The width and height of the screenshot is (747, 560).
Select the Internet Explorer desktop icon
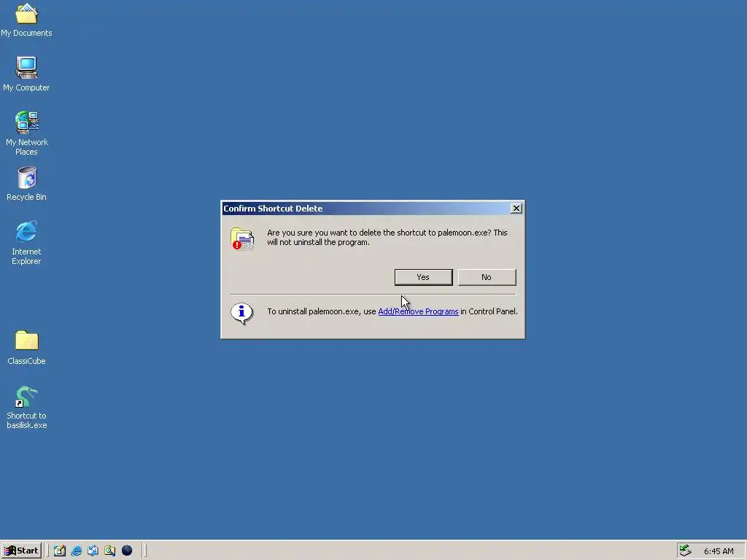(26, 243)
